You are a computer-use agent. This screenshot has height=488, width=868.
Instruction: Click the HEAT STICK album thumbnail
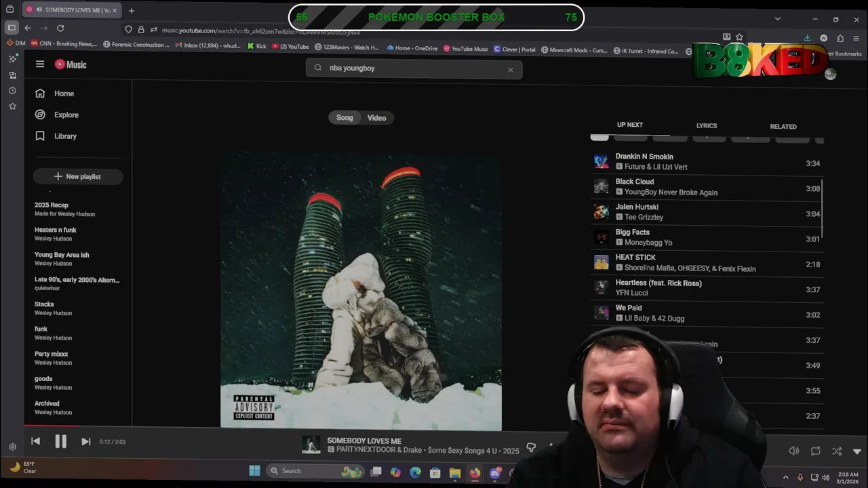601,262
